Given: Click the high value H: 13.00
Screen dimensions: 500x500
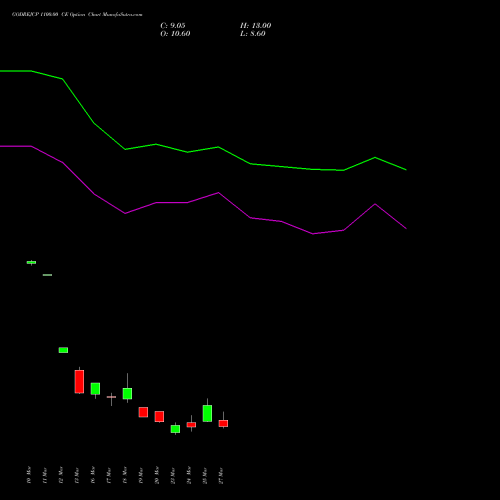Looking at the screenshot, I should (256, 26).
